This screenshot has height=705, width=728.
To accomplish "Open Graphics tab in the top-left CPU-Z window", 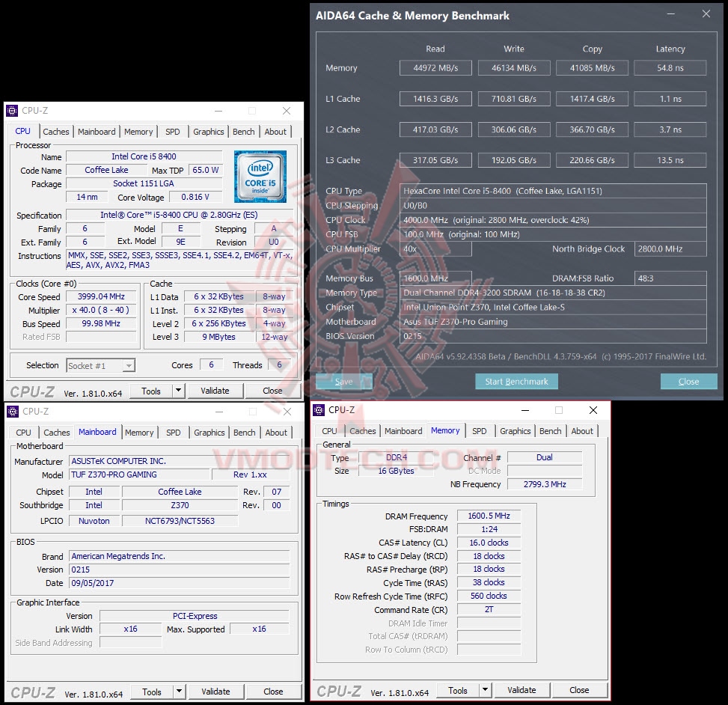I will tap(209, 132).
